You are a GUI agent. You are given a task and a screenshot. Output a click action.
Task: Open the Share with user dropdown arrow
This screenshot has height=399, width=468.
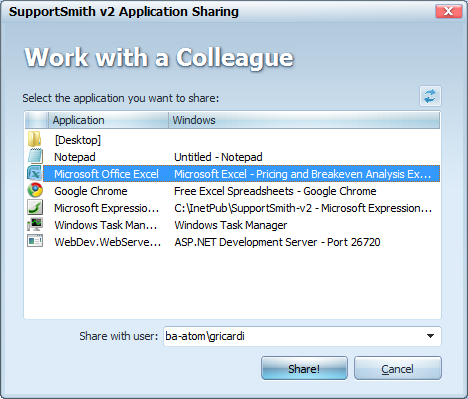(430, 336)
